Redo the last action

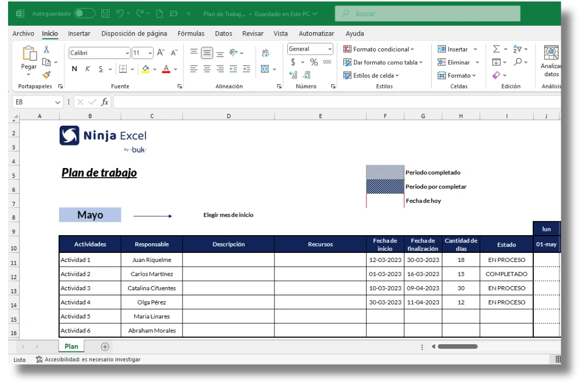tap(140, 13)
